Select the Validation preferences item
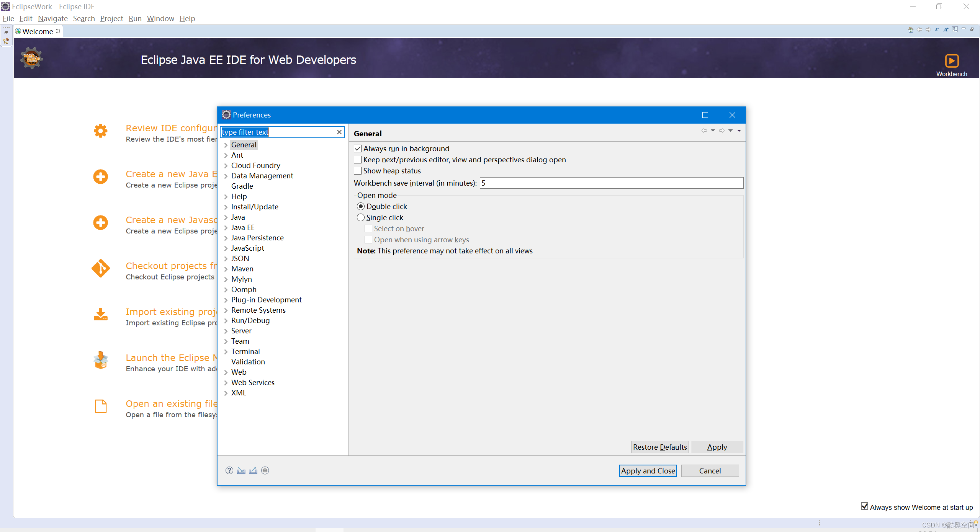The image size is (980, 532). (x=248, y=362)
